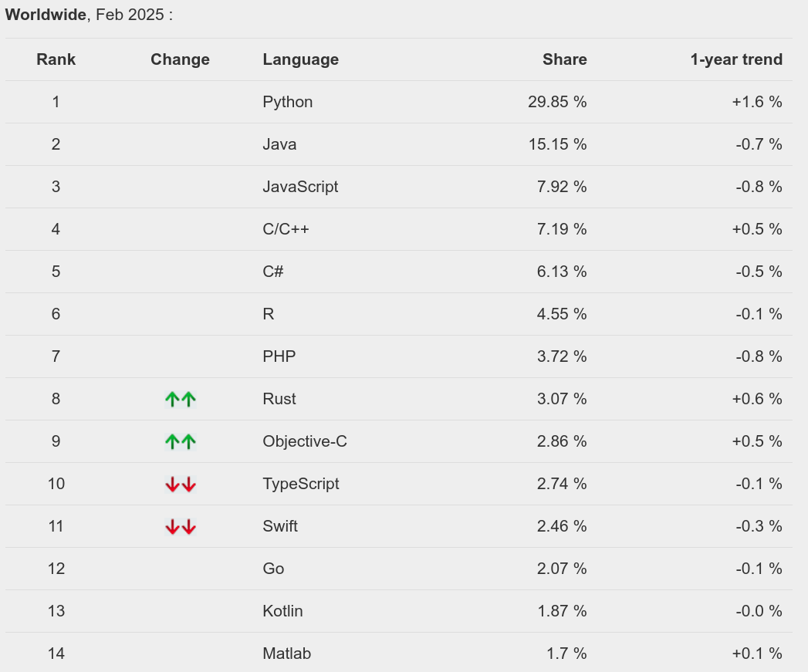The width and height of the screenshot is (808, 672).
Task: Click the Language column header
Action: pos(300,59)
